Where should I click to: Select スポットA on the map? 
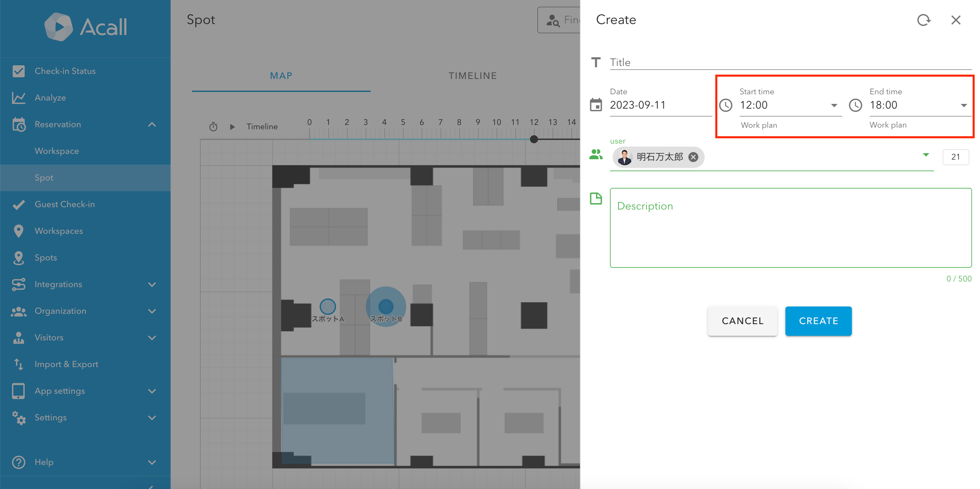pos(328,306)
